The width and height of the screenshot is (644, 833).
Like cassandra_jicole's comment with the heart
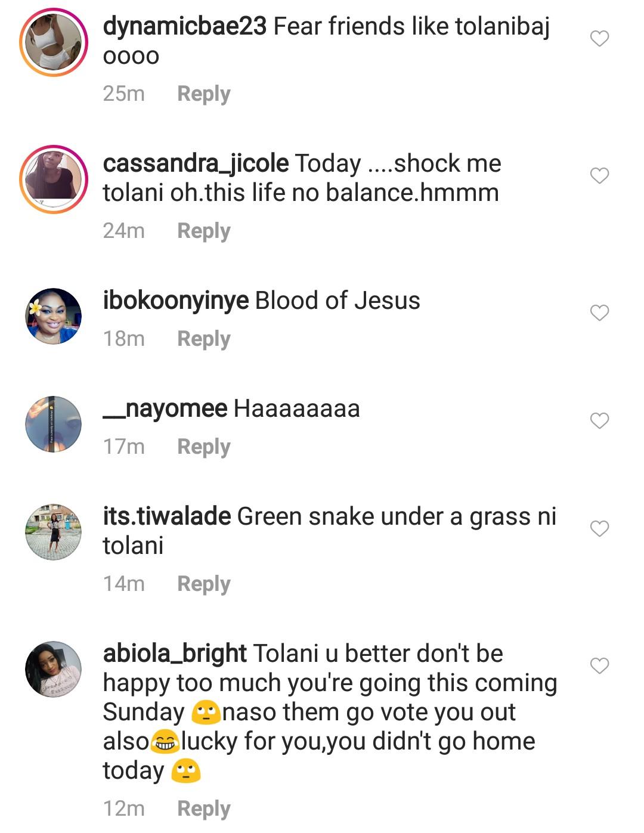click(599, 176)
